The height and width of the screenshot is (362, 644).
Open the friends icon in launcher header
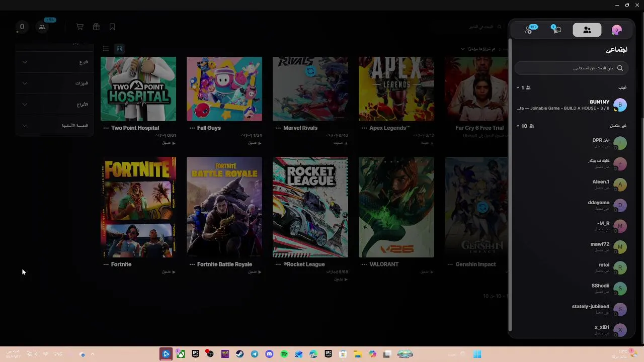pyautogui.click(x=42, y=27)
